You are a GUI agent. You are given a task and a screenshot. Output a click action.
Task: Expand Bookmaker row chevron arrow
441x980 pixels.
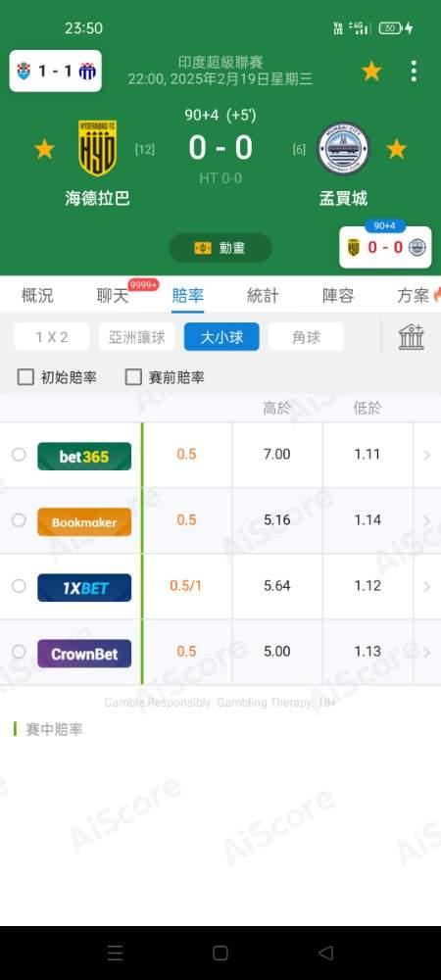(427, 520)
